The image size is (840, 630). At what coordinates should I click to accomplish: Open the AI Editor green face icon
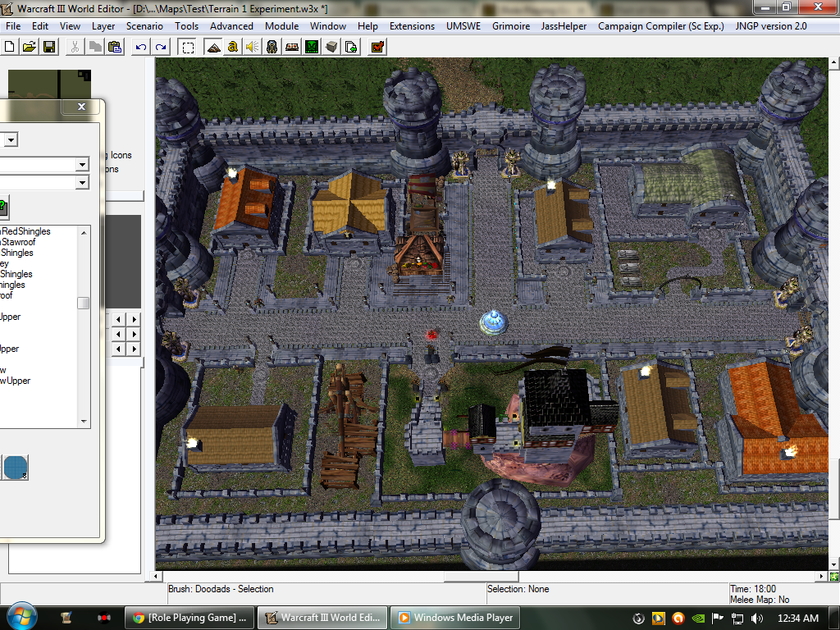pyautogui.click(x=311, y=47)
